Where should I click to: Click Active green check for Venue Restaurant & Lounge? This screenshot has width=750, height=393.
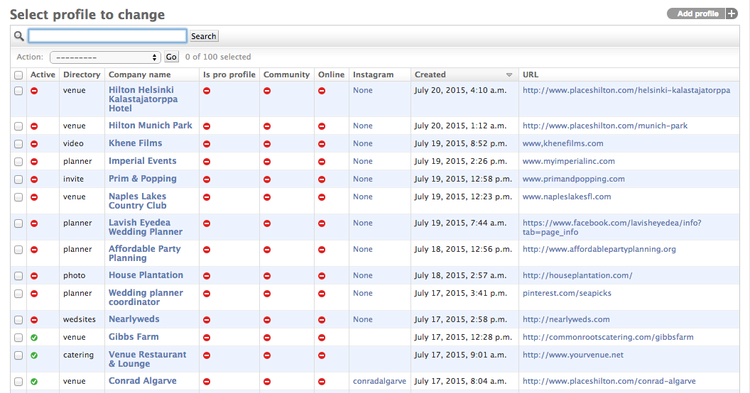point(34,355)
